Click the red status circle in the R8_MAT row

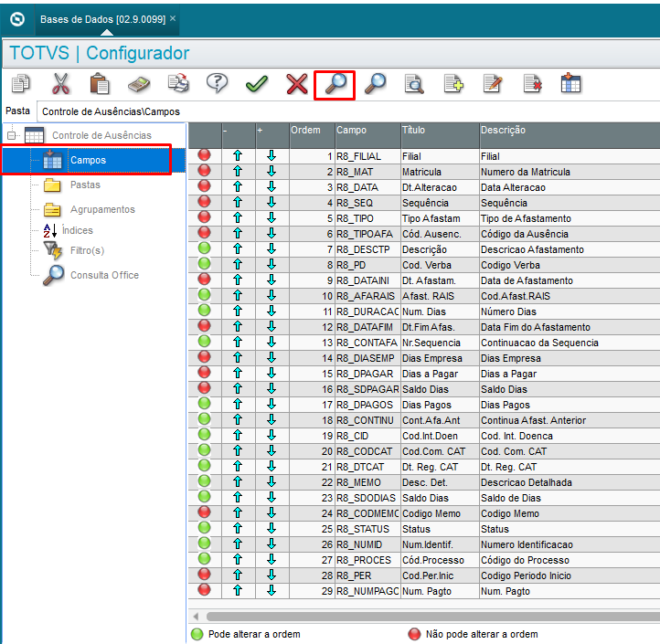205,171
